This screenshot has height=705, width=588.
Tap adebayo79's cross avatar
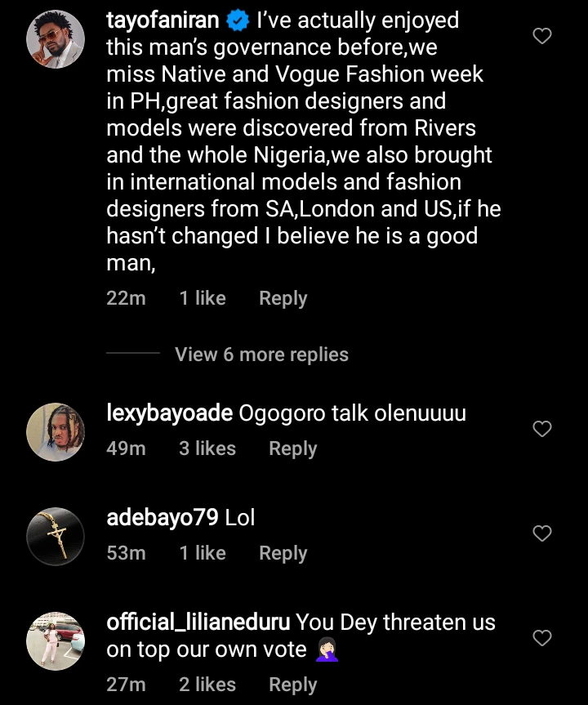(56, 537)
